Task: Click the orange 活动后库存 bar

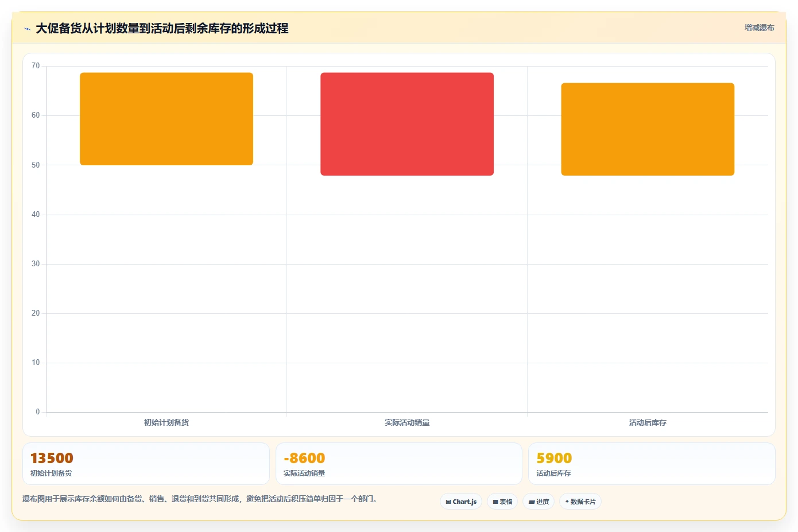Action: pos(648,129)
